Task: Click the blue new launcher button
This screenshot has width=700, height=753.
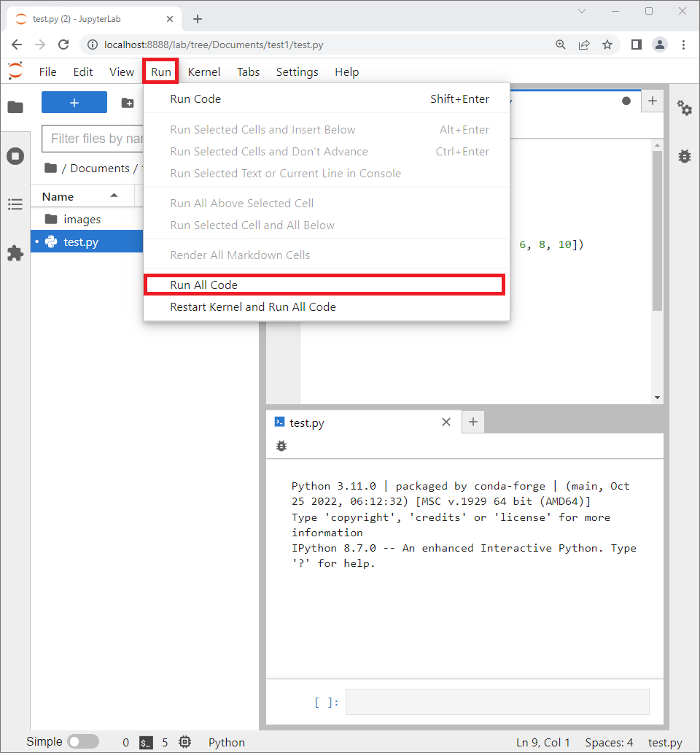Action: [74, 102]
